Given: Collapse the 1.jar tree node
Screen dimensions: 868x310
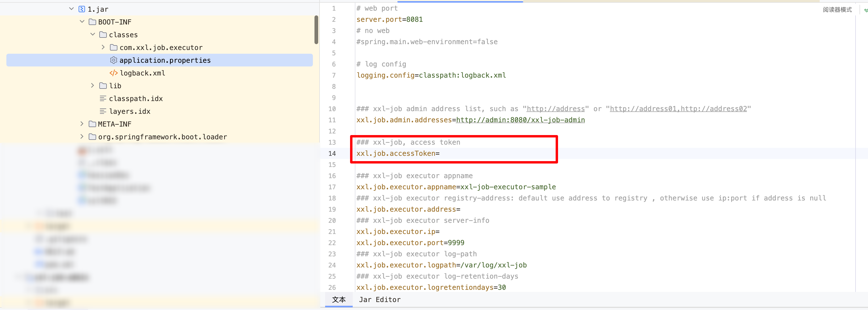Looking at the screenshot, I should [71, 9].
